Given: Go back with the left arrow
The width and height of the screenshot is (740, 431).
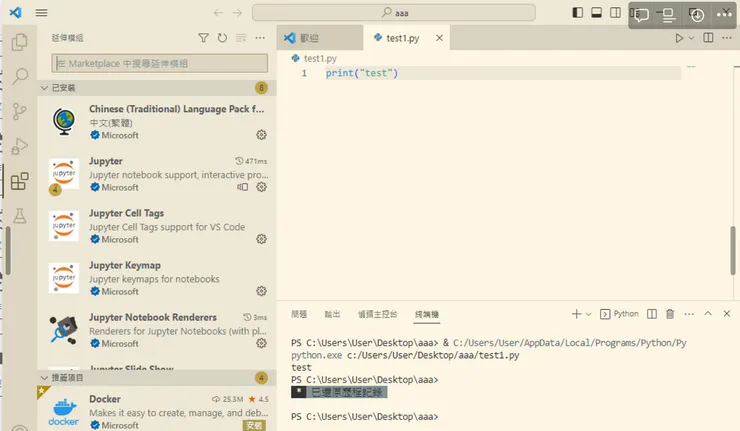Looking at the screenshot, I should tap(218, 13).
